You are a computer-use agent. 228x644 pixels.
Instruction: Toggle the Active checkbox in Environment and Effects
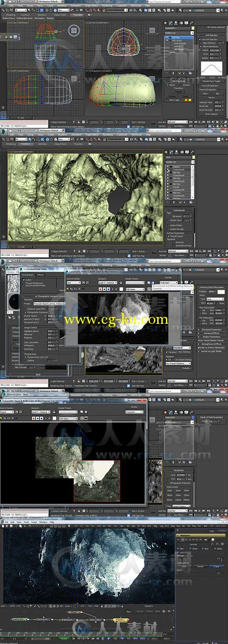tap(24, 280)
